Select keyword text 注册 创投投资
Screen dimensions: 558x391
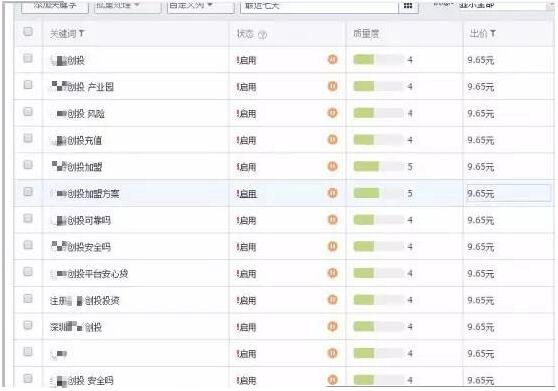coord(85,301)
